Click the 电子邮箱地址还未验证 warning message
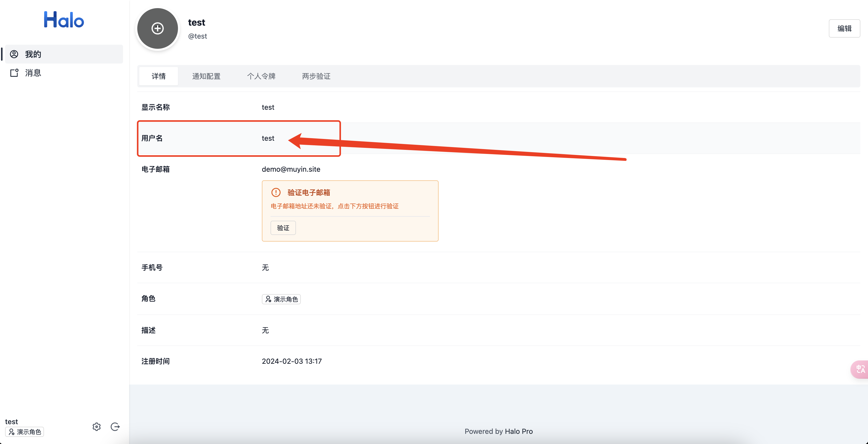 (335, 206)
